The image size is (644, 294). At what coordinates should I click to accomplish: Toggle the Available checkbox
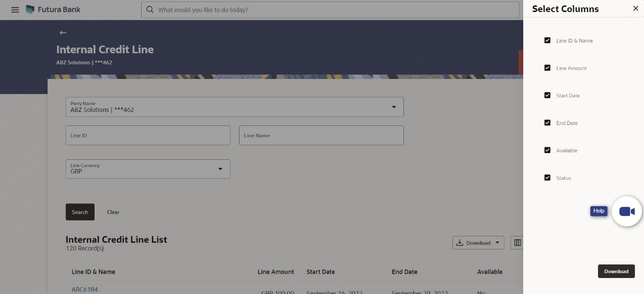tap(547, 151)
